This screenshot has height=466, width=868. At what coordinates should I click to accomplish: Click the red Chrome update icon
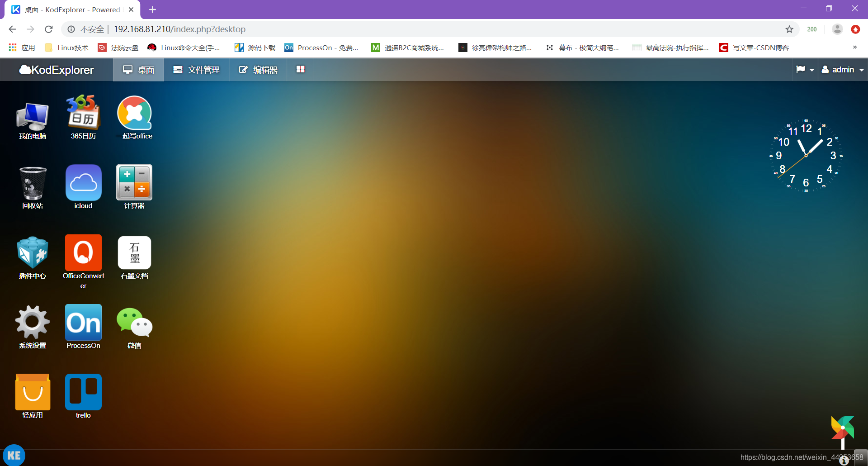tap(855, 29)
